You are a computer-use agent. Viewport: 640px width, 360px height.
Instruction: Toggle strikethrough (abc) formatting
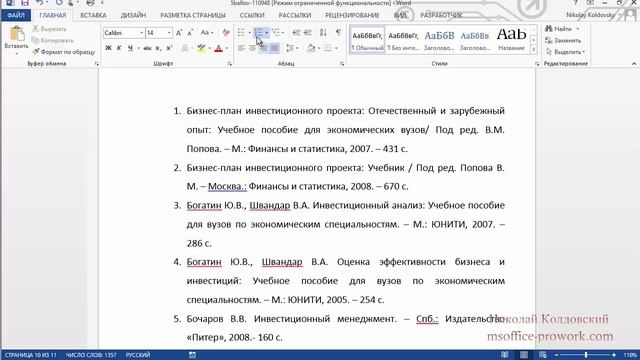tap(147, 48)
